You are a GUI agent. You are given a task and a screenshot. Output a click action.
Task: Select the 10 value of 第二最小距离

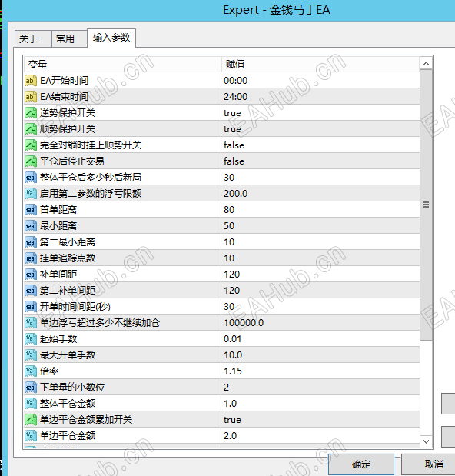pos(320,242)
